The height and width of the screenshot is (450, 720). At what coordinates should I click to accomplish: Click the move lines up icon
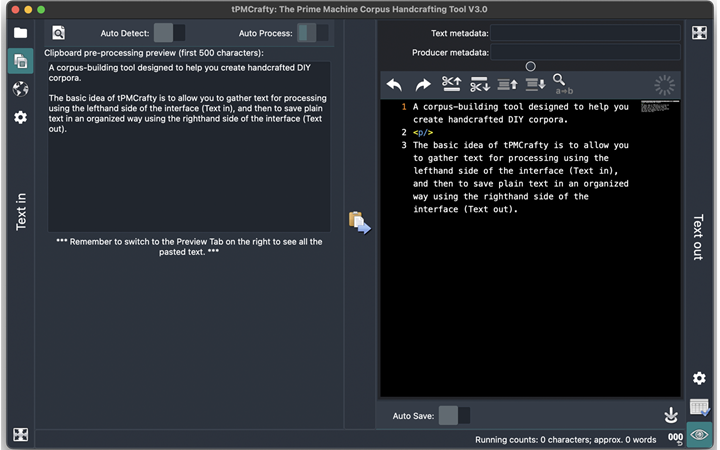[x=507, y=84]
